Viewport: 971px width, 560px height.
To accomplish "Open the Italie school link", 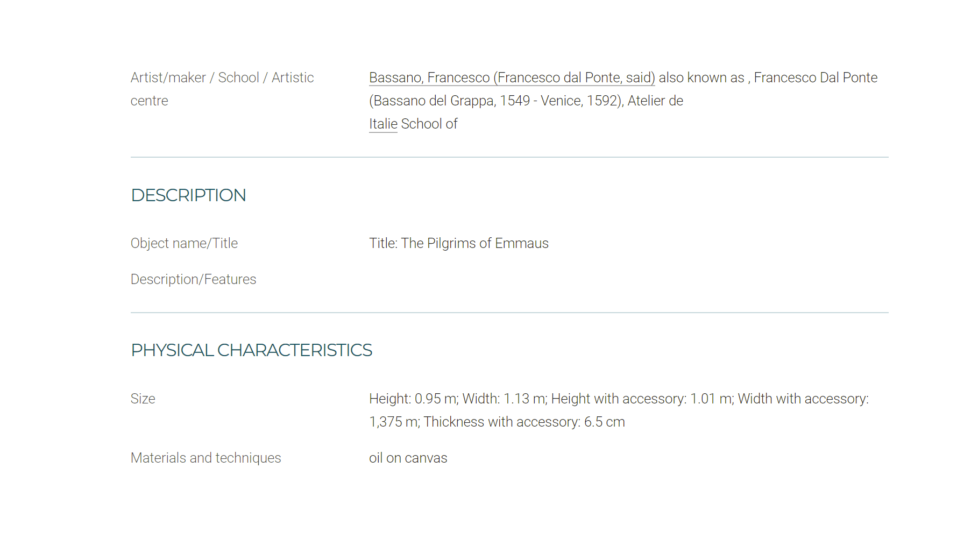I will [x=383, y=124].
